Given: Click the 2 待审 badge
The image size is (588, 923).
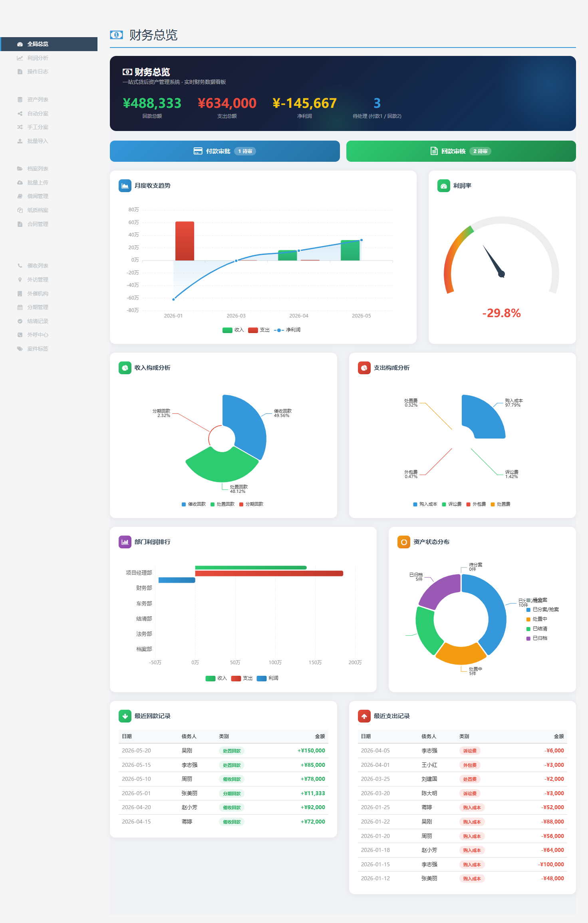Looking at the screenshot, I should pos(480,151).
